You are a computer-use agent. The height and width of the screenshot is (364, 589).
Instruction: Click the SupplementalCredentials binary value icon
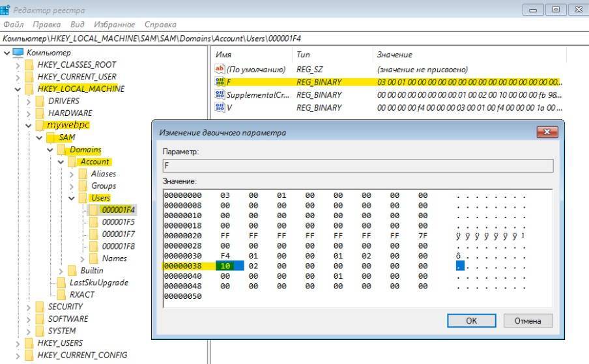(220, 94)
